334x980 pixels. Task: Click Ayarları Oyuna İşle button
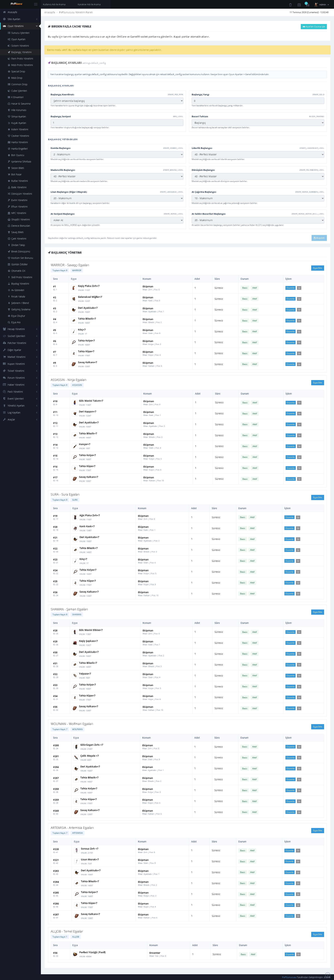click(x=313, y=27)
